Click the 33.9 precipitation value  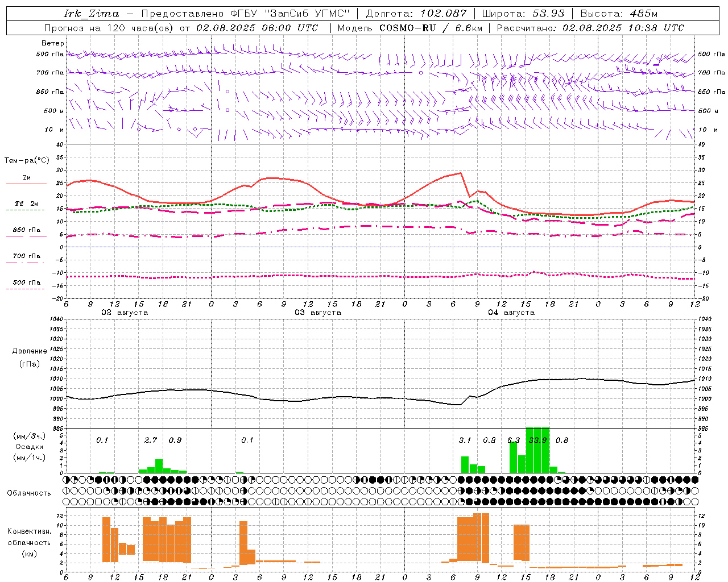tap(537, 440)
